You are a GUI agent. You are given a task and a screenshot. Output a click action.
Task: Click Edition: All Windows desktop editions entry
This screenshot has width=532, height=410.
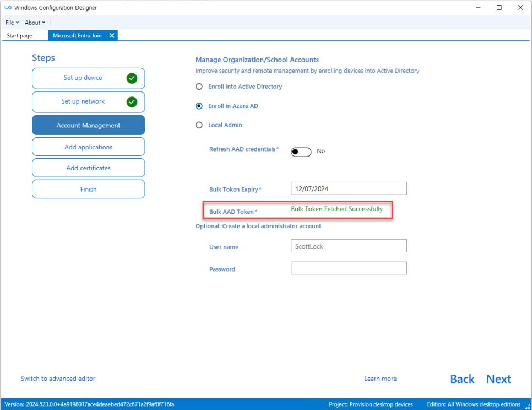[x=474, y=404]
